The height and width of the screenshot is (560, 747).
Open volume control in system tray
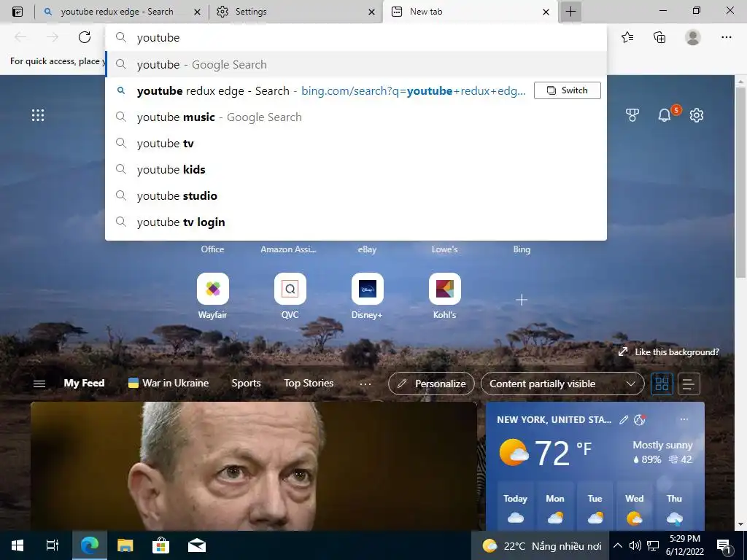(x=635, y=545)
